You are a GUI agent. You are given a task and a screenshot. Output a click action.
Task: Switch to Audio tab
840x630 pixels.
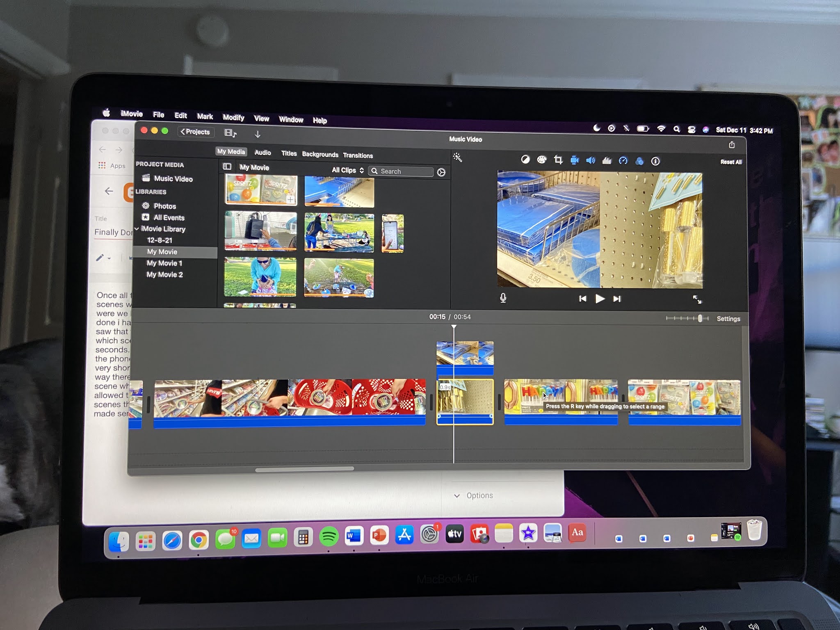(x=262, y=153)
